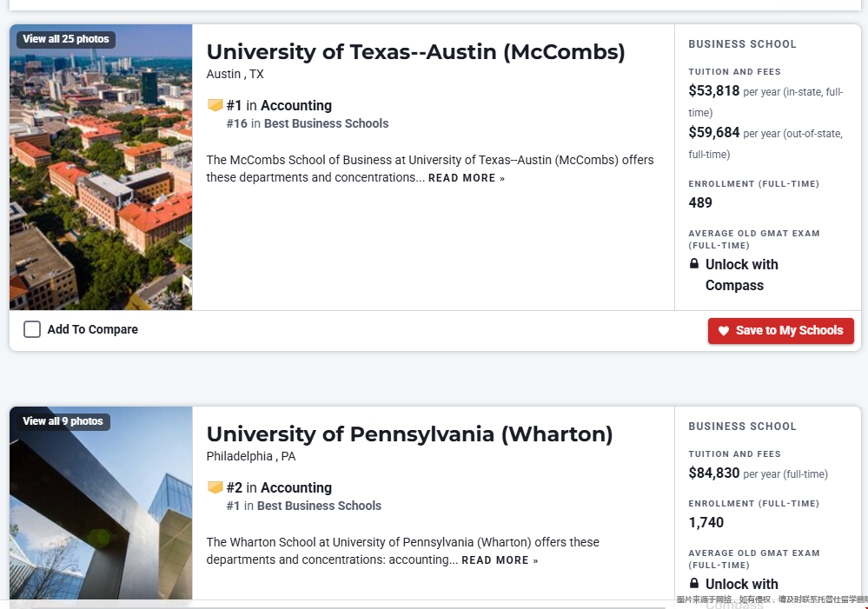Screen dimensions: 868x609
Task: Open Accounting ranking link for Wharton
Action: tap(295, 487)
